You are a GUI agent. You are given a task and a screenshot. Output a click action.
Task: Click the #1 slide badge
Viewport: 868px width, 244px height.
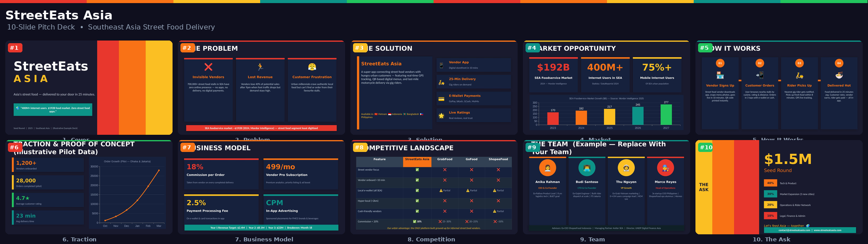coord(15,48)
